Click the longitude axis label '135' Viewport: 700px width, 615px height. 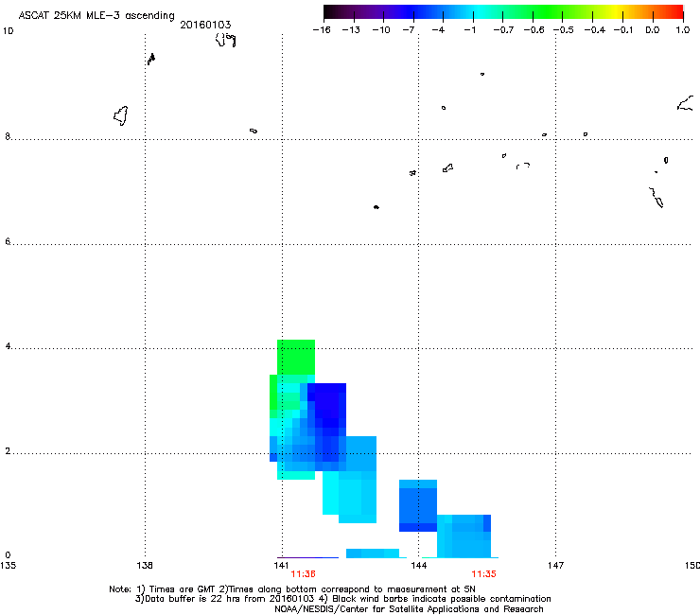(x=8, y=566)
